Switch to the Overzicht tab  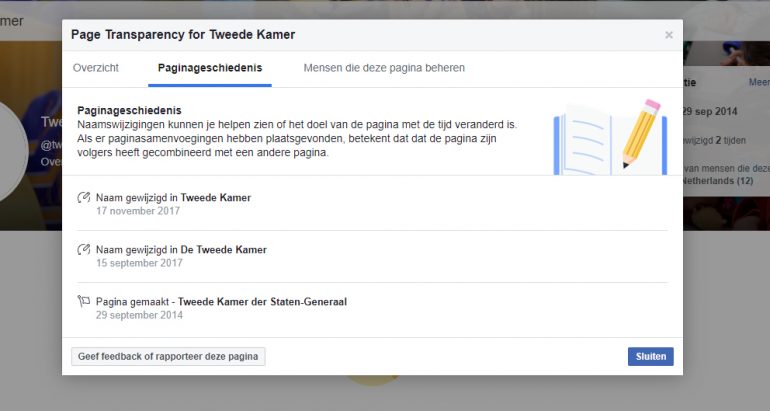pyautogui.click(x=96, y=68)
